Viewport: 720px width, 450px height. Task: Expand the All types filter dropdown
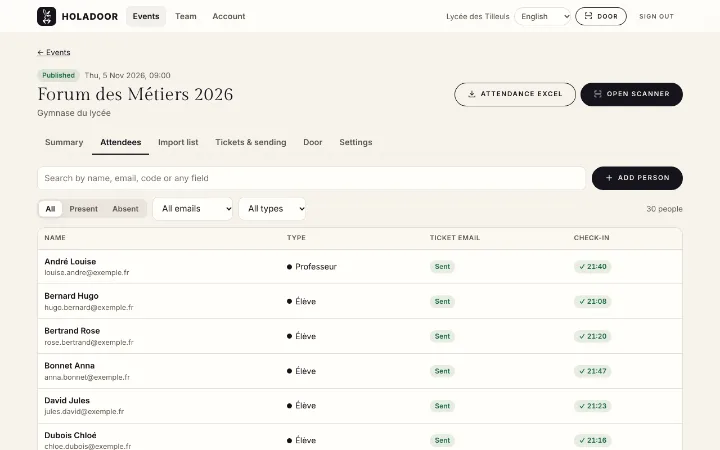[272, 209]
